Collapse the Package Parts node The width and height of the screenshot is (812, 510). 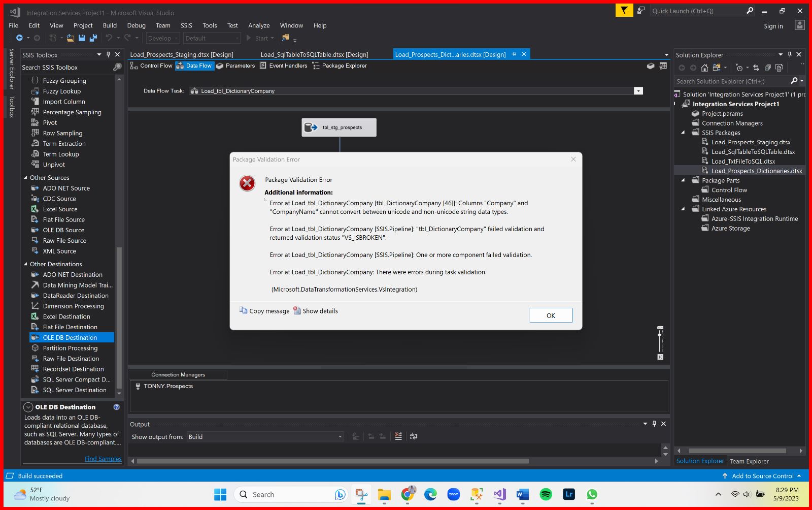point(683,180)
